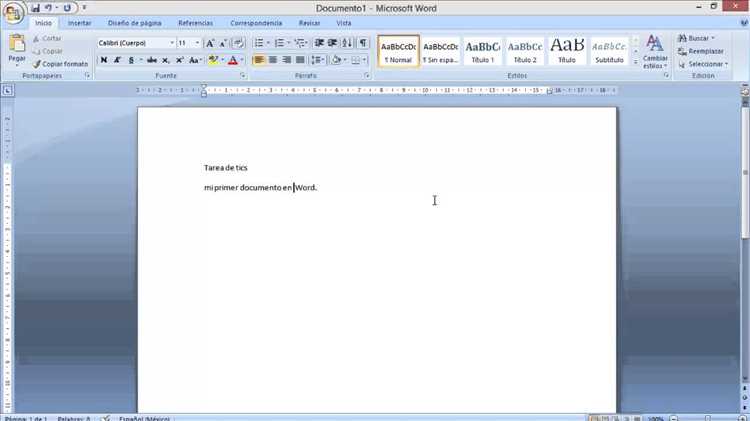Toggle the ruler view button above scrollbar
Screen dimensions: 750x421
point(745,91)
